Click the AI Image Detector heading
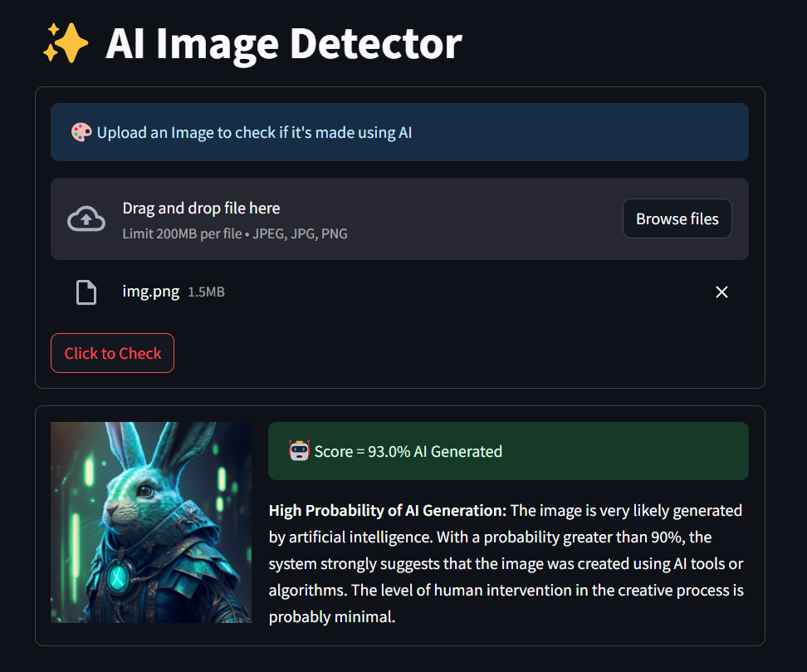The width and height of the screenshot is (807, 672). point(283,44)
